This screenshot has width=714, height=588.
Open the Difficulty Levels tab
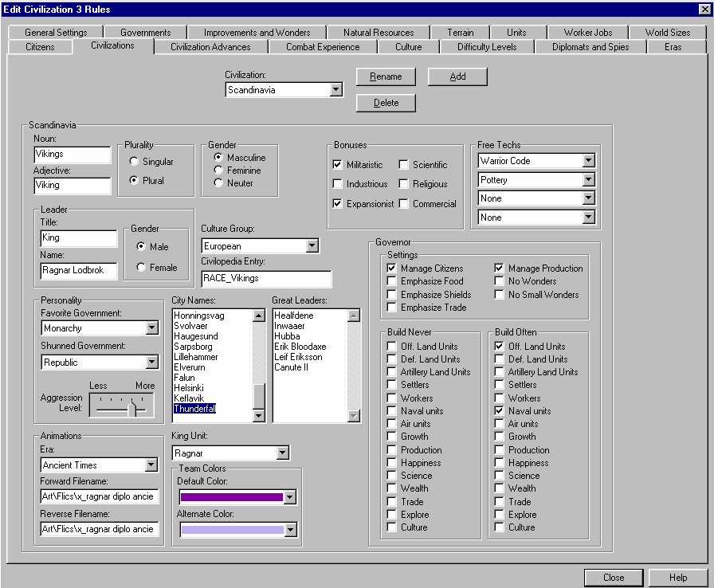[x=487, y=47]
